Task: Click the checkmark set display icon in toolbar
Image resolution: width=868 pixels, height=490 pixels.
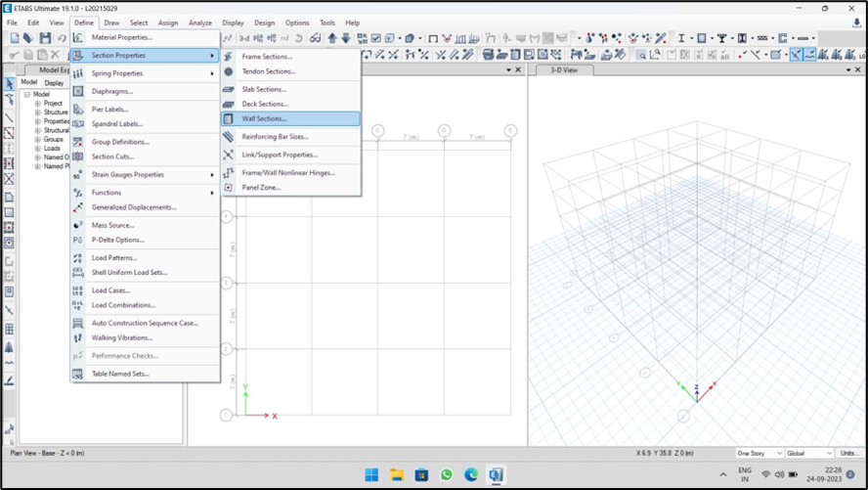Action: pos(376,38)
